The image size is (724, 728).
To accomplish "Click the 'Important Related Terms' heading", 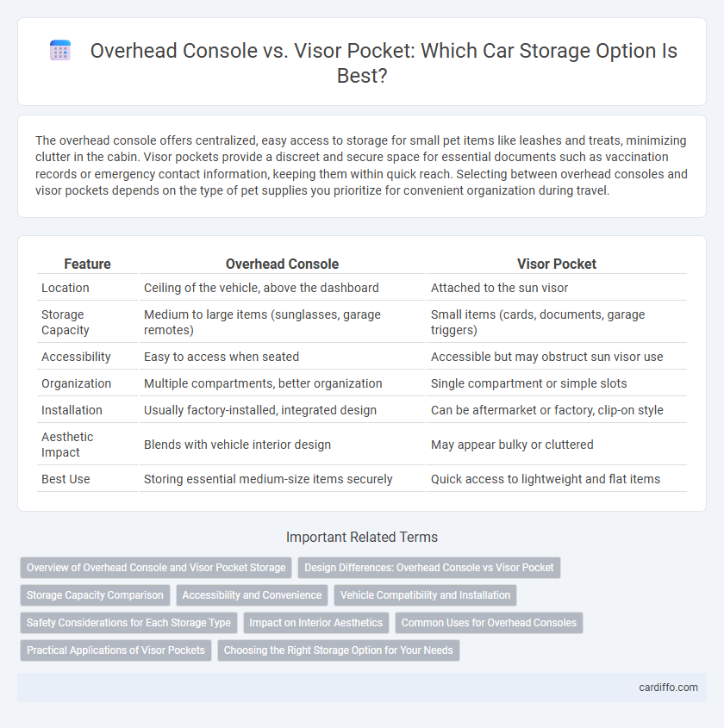I will click(362, 537).
